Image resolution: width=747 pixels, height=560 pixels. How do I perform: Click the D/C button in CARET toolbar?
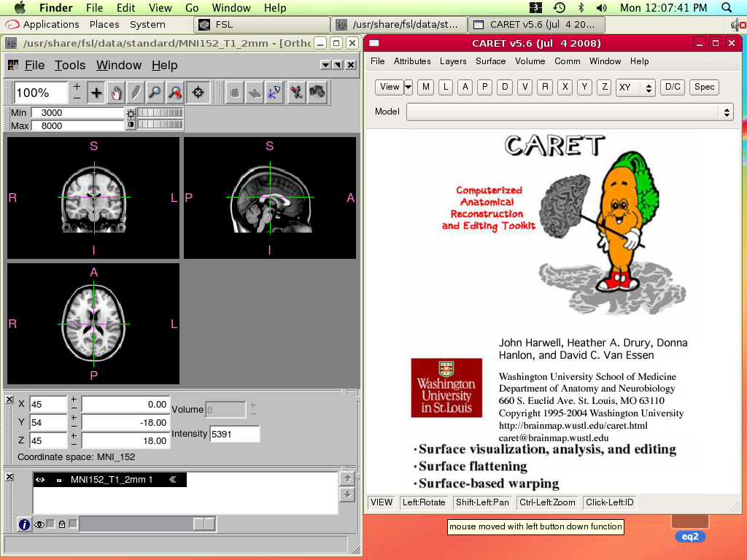click(673, 87)
